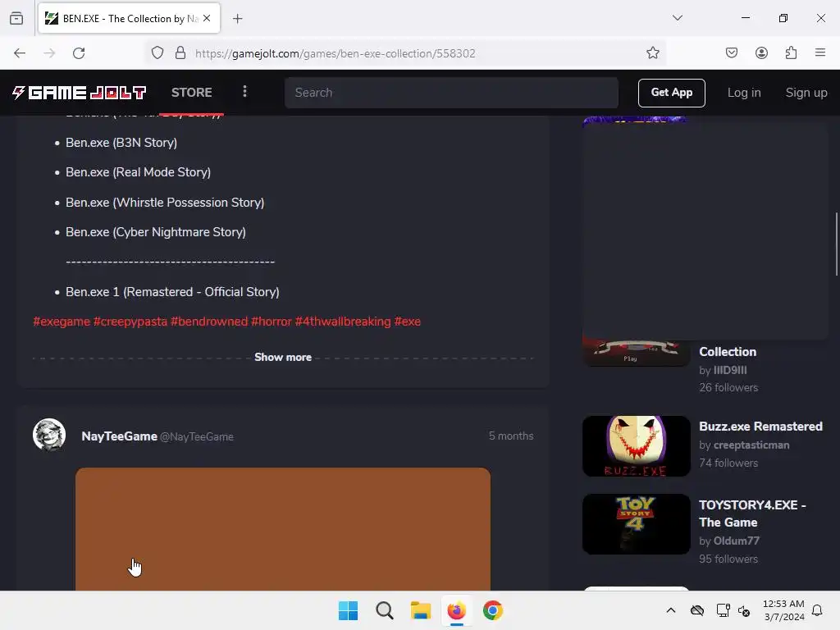840x630 pixels.
Task: Click Ben.exe (Cyber Nightmare Story) text
Action: click(156, 232)
